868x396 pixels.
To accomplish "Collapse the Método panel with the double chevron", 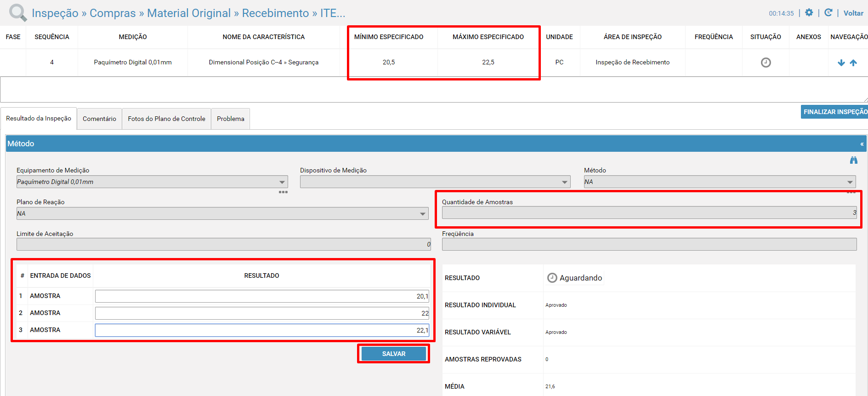I will tap(862, 144).
